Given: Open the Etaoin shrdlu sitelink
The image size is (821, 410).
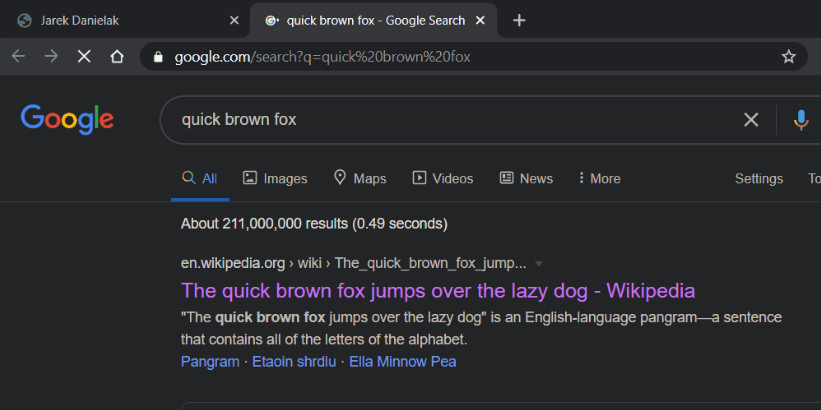Looking at the screenshot, I should pos(294,362).
